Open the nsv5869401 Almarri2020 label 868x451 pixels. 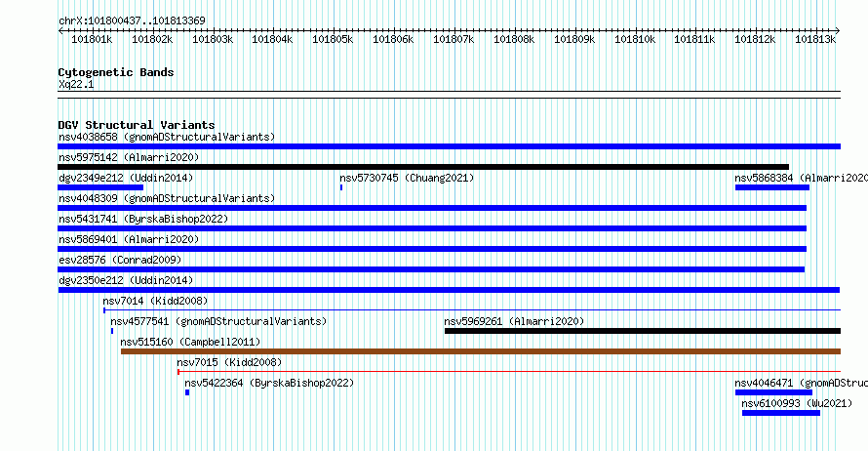click(x=129, y=239)
